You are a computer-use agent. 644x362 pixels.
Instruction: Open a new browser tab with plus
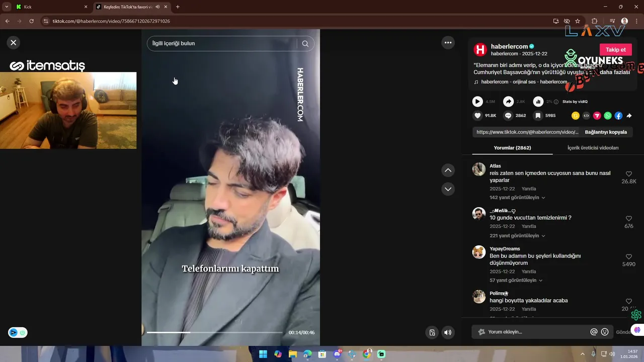(178, 7)
